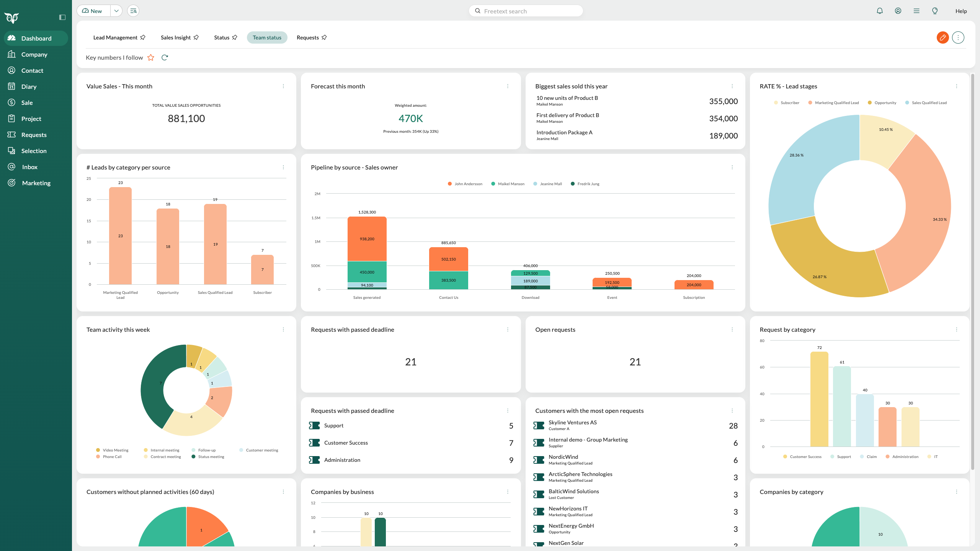Image resolution: width=980 pixels, height=551 pixels.
Task: Open Diary in the sidebar
Action: (29, 86)
